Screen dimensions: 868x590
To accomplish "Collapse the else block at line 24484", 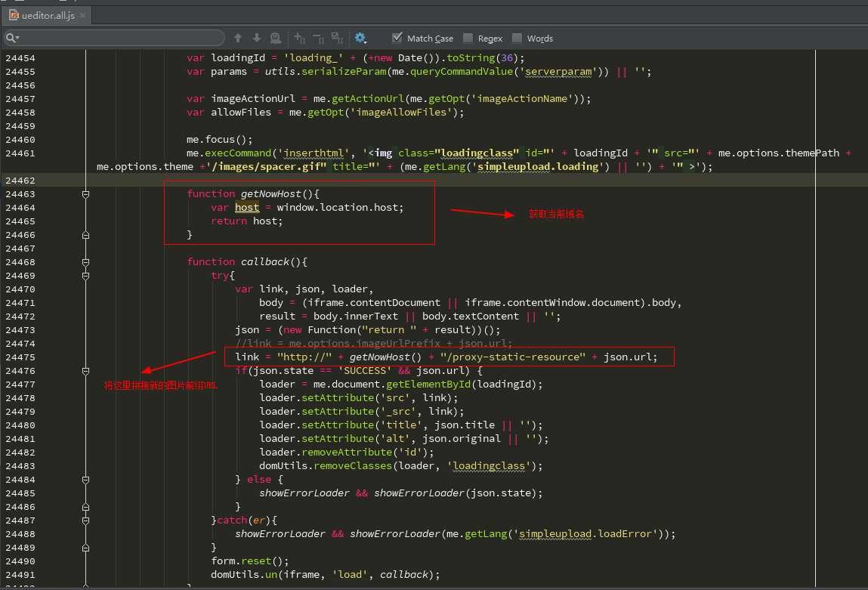I will [86, 480].
